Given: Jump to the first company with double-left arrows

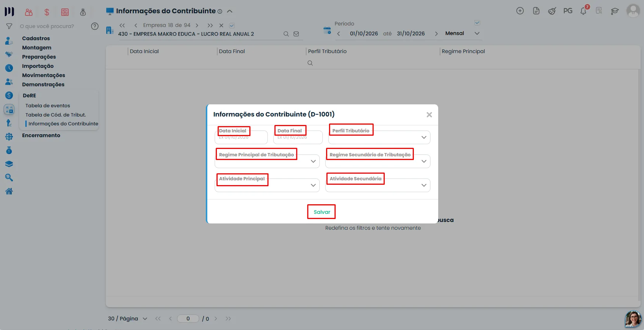Looking at the screenshot, I should coord(122,25).
